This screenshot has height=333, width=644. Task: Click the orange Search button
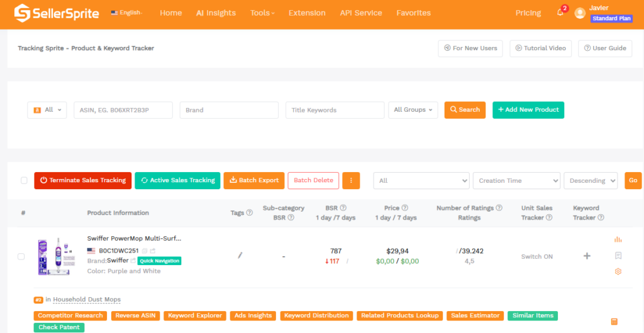[465, 110]
